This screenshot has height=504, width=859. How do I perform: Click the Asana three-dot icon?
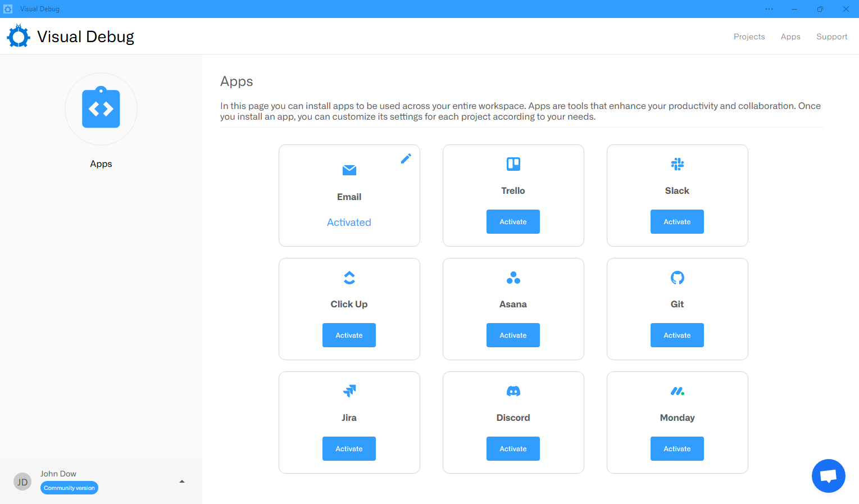[513, 278]
